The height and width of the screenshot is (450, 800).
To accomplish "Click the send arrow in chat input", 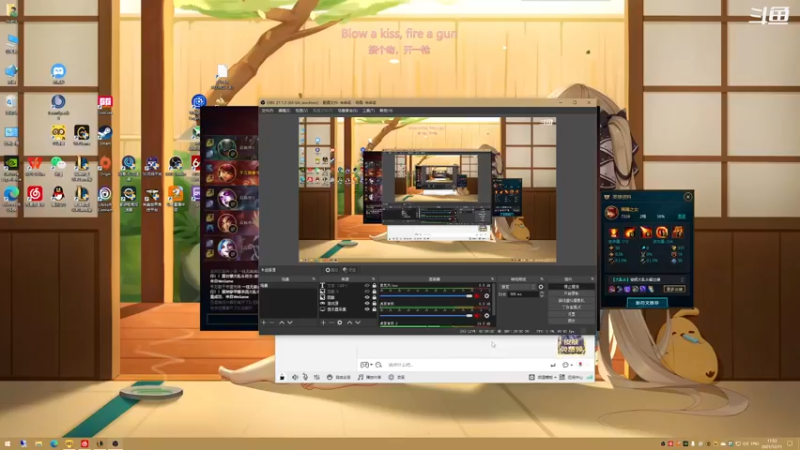I will coord(553,365).
